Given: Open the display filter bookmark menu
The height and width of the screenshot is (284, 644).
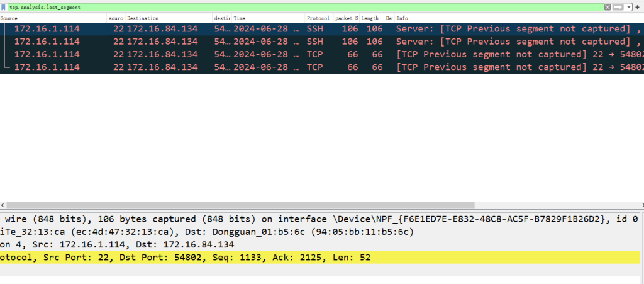Looking at the screenshot, I should click(x=4, y=6).
